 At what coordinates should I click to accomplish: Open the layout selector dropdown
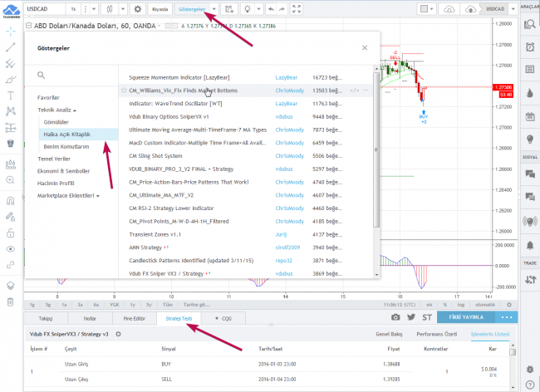427,9
